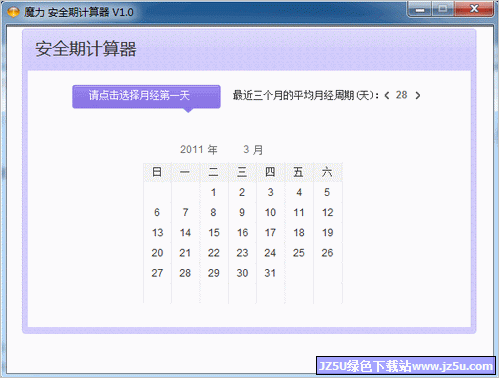The width and height of the screenshot is (499, 378).
Task: Select date 26 as first day
Action: pyautogui.click(x=327, y=253)
